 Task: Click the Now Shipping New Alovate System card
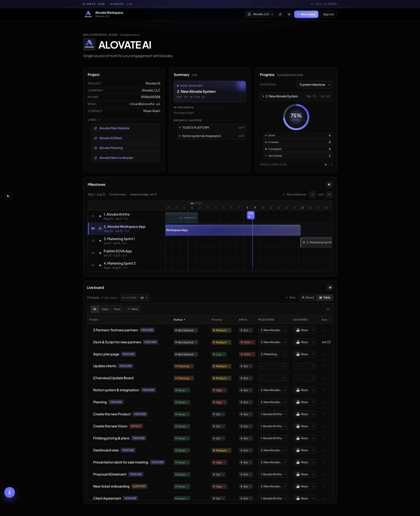tap(210, 91)
